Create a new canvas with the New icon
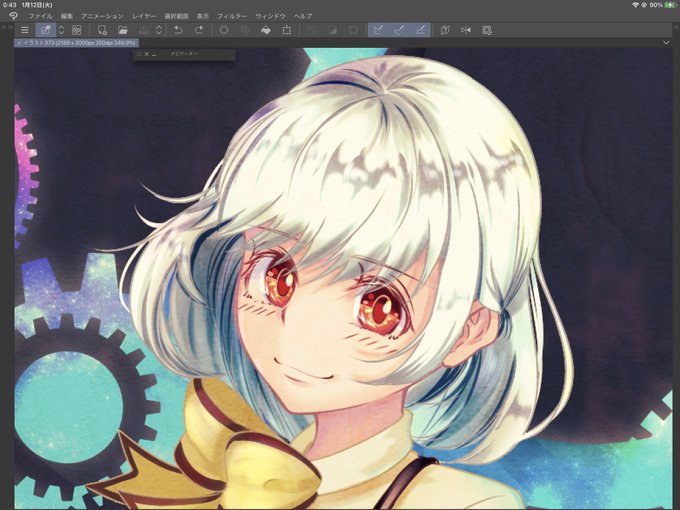 click(101, 30)
